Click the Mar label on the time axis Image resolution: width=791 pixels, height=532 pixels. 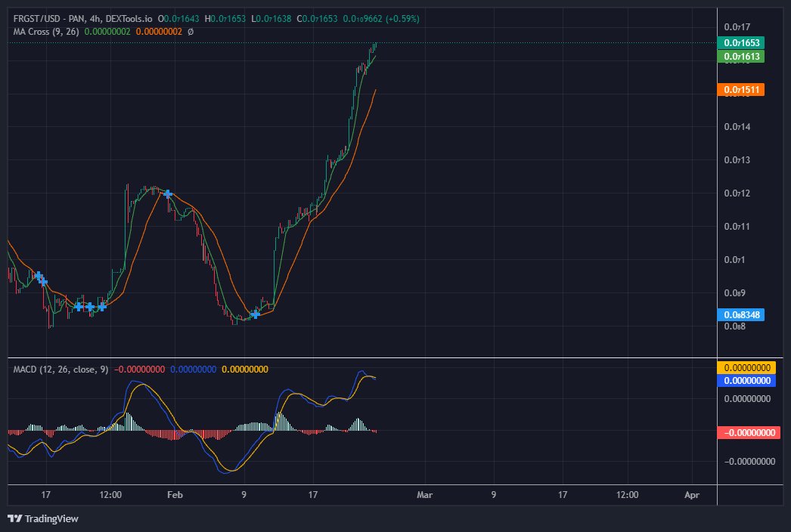(x=425, y=495)
